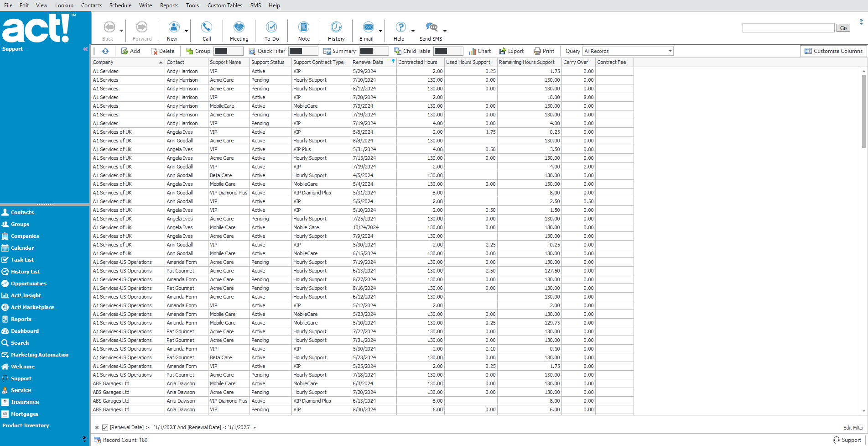Expand the Back history dropdown arrow
868x446 pixels.
coord(121,31)
